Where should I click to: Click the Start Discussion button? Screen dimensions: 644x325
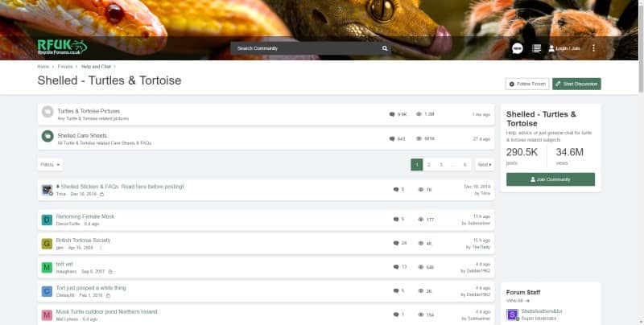576,84
